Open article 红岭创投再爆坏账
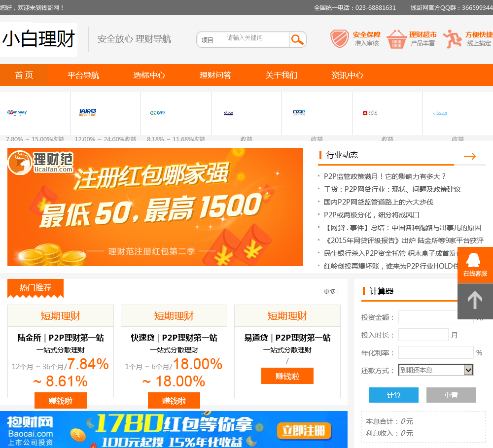Screen dimensions: 493x448 tap(391, 266)
